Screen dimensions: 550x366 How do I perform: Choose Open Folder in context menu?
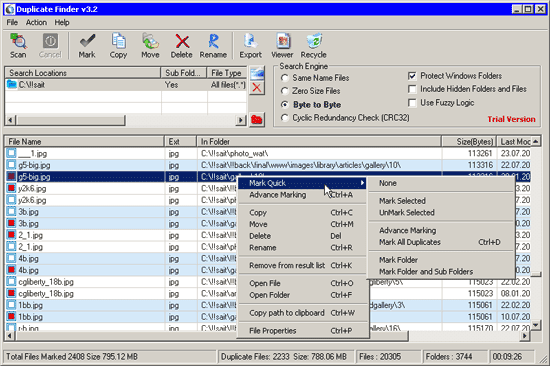pyautogui.click(x=302, y=295)
